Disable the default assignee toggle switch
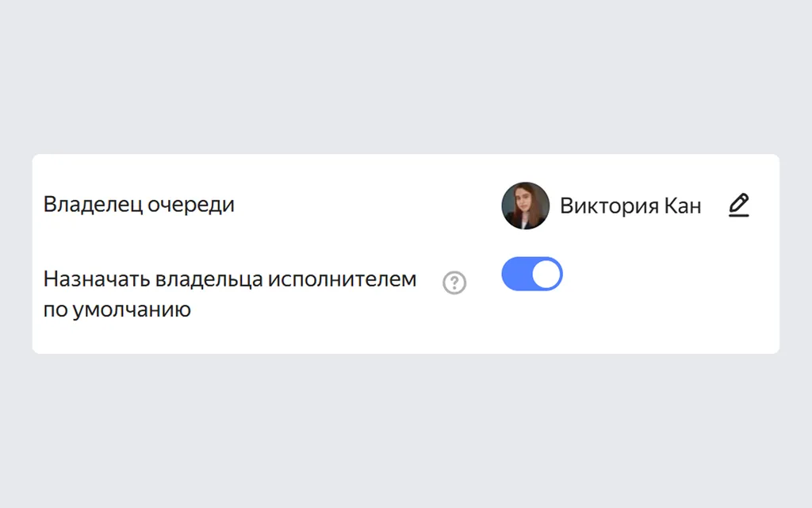The width and height of the screenshot is (812, 508). (532, 274)
